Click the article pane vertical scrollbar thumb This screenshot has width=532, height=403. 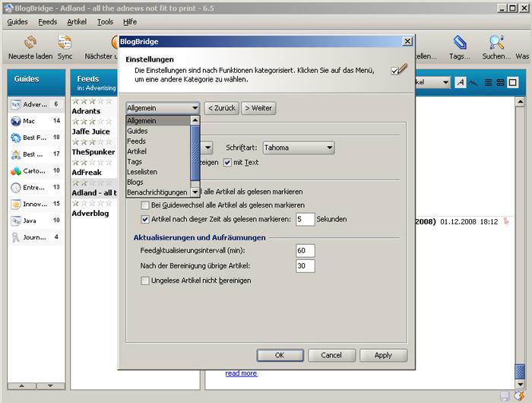click(520, 371)
